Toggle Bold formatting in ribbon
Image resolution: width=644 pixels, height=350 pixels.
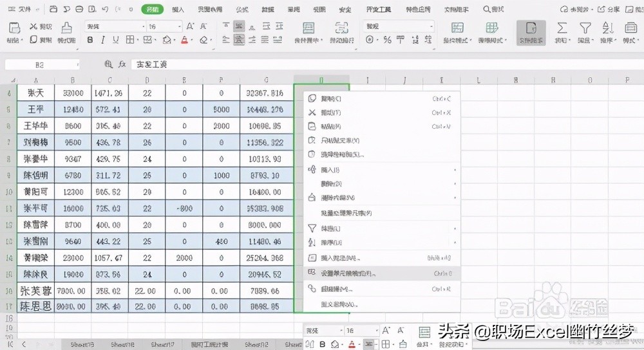point(90,40)
